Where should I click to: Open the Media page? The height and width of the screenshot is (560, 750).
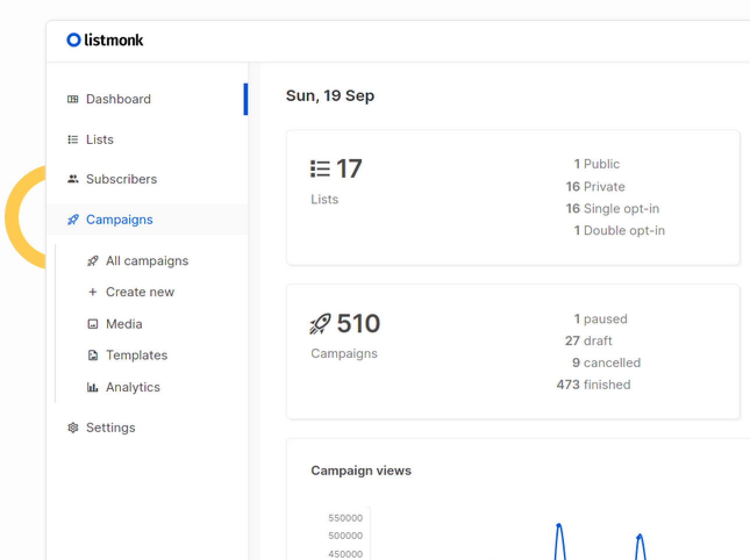tap(124, 324)
